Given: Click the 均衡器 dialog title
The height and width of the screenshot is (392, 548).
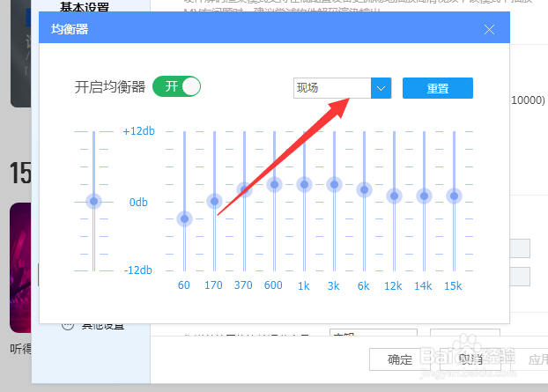Looking at the screenshot, I should pos(70,29).
